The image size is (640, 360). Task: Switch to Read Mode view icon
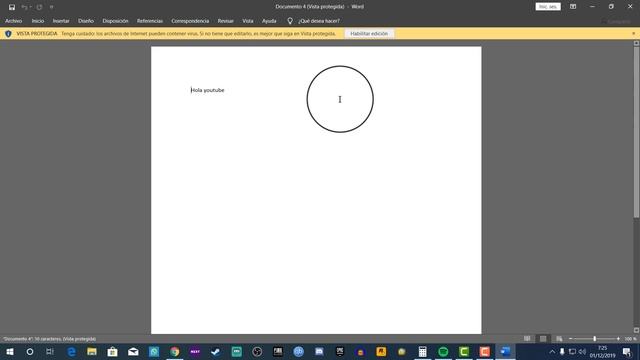click(527, 339)
